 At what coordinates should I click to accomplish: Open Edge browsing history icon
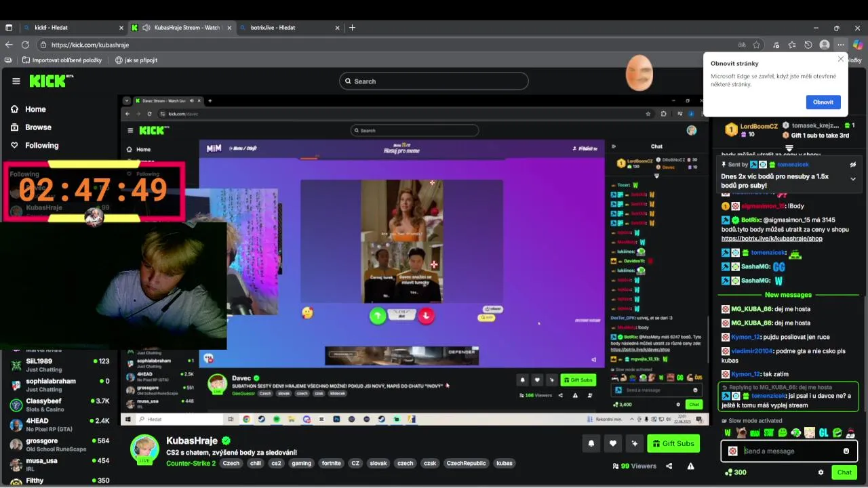pos(808,45)
